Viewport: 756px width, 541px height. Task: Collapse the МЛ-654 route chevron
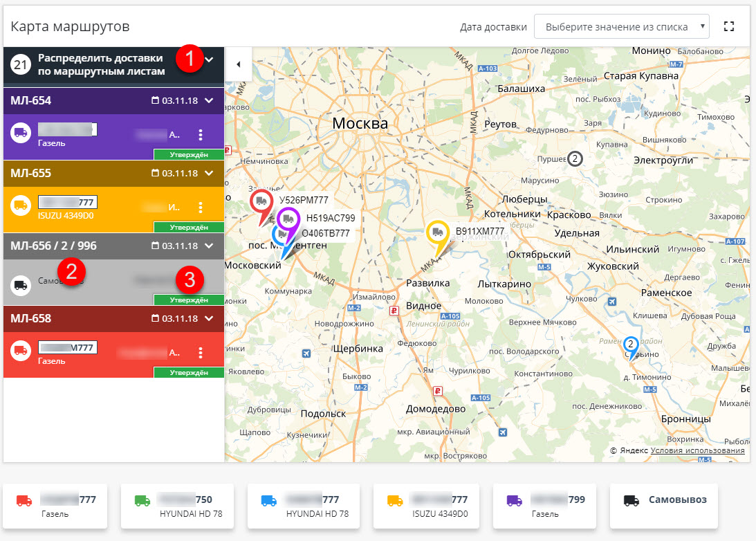(x=209, y=100)
